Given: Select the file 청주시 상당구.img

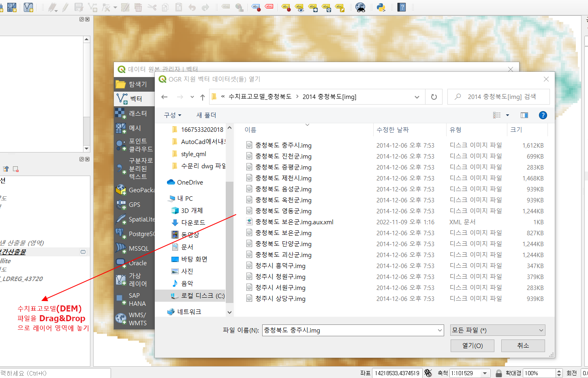Looking at the screenshot, I should coord(280,299).
